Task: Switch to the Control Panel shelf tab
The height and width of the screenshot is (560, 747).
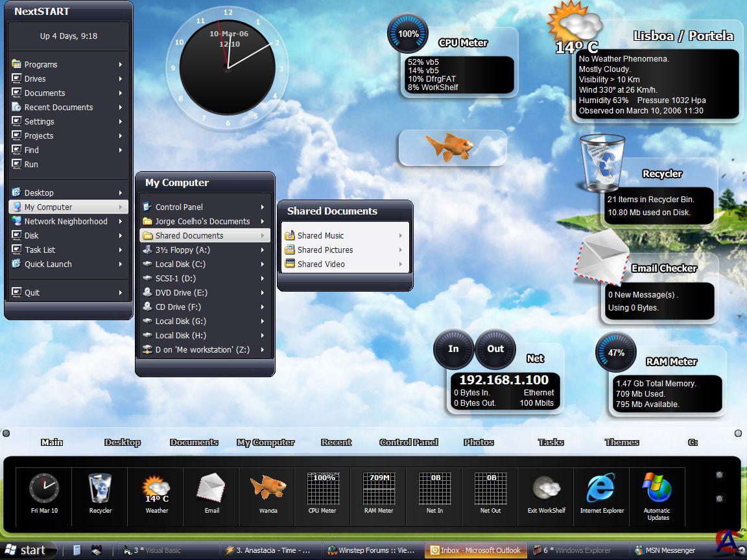Action: pos(409,442)
